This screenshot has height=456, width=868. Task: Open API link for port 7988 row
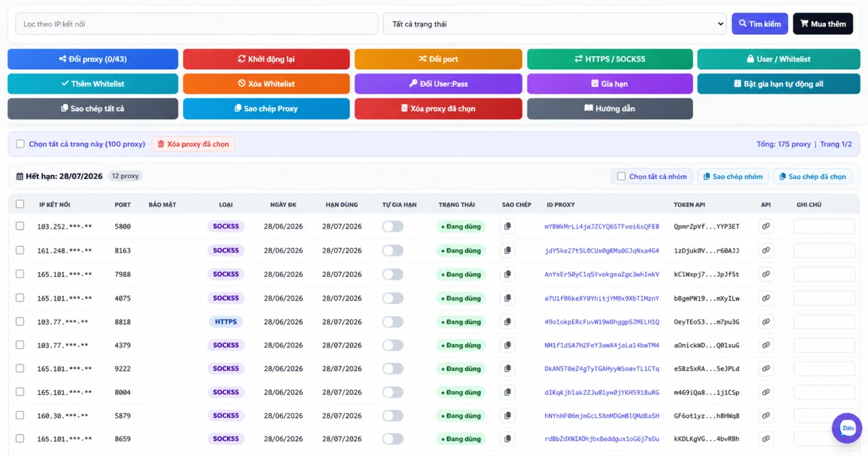point(766,274)
